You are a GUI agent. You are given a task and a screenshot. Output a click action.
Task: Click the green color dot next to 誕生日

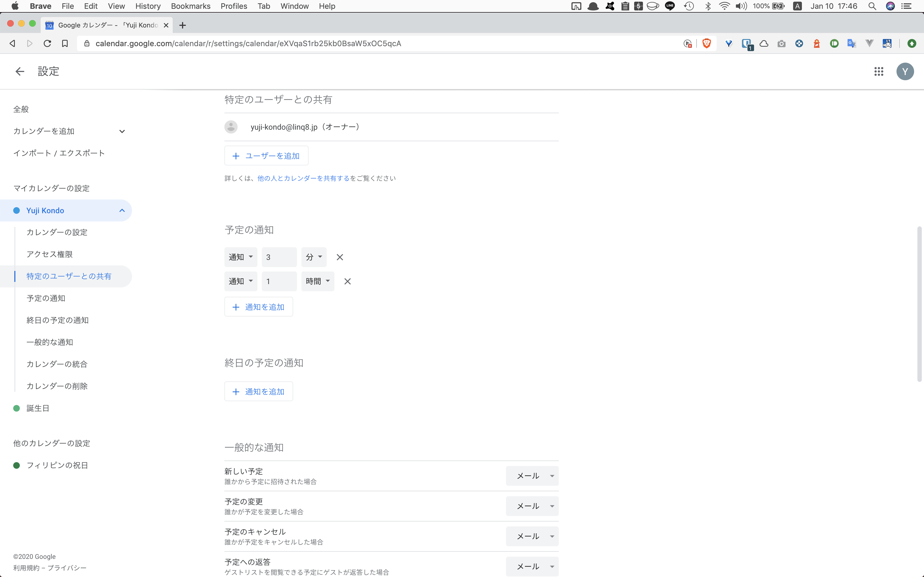pyautogui.click(x=16, y=408)
